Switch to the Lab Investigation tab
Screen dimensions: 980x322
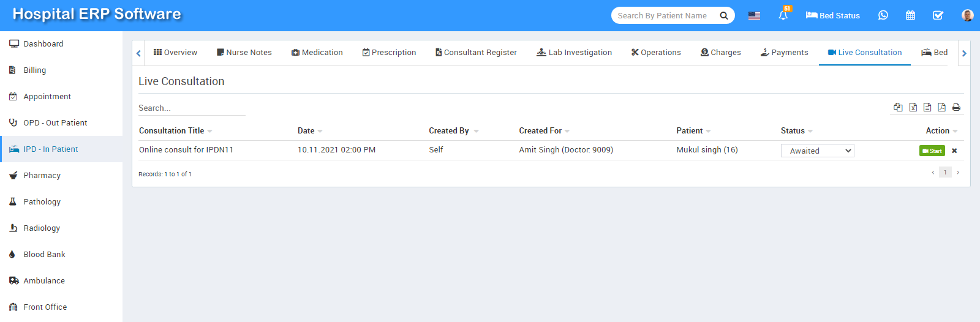[x=574, y=53]
